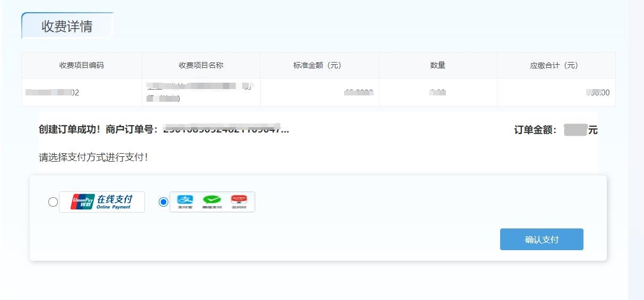644x300 pixels.
Task: Click the 订单金额 label
Action: pos(535,130)
